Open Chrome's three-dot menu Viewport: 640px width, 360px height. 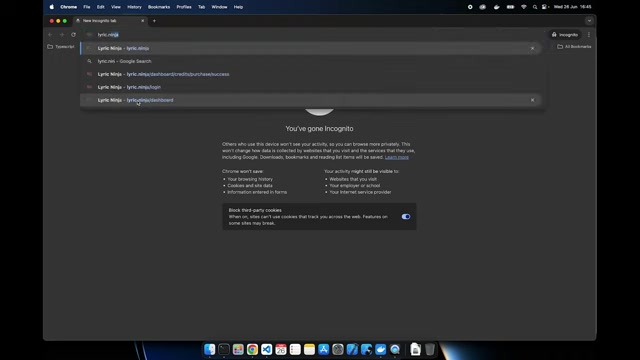tap(589, 35)
